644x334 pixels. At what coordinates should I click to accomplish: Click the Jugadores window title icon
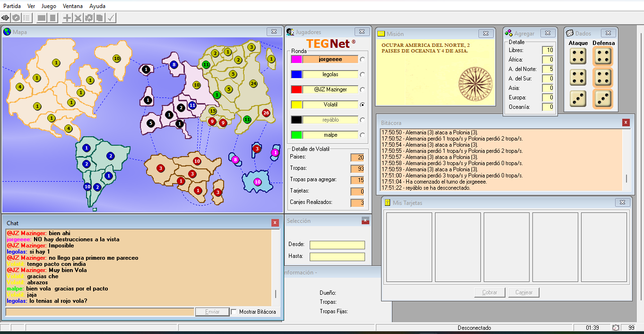[290, 32]
